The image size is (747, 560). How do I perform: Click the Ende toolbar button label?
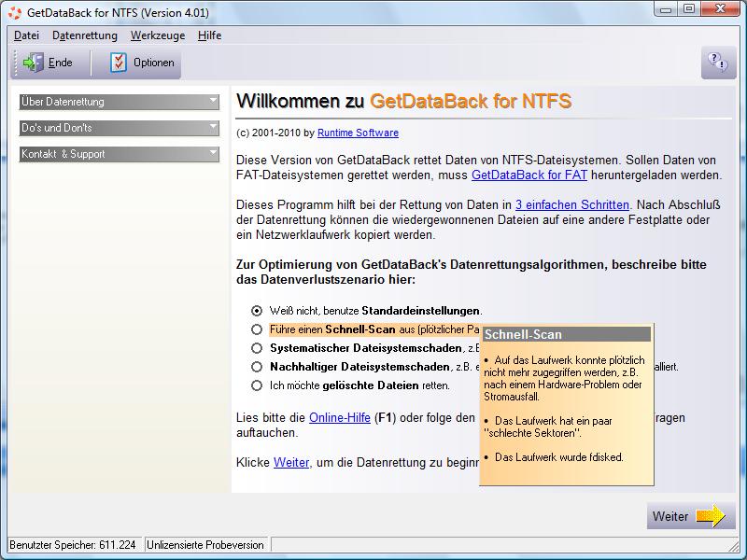point(60,63)
